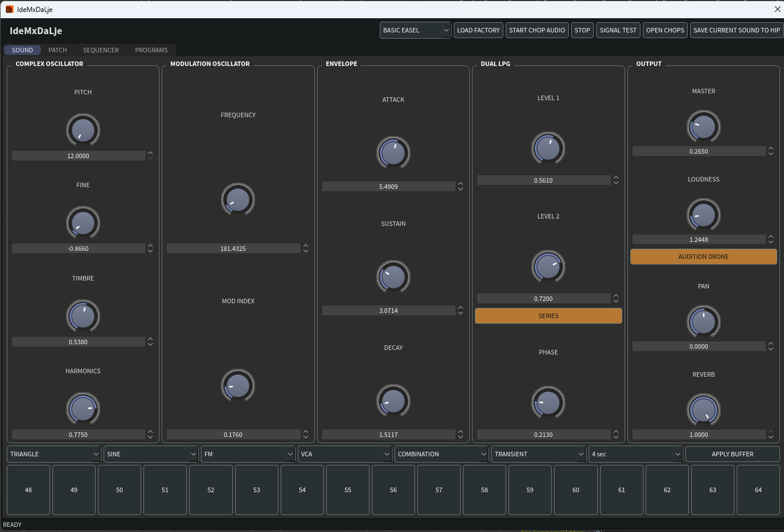Click the stepper arrows beside the LOUDNESS value
784x532 pixels.
pos(771,239)
